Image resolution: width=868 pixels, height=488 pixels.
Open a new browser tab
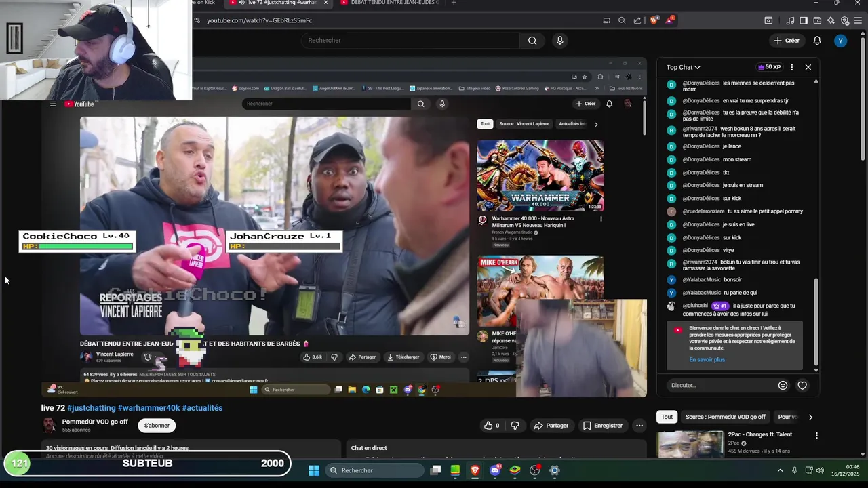[454, 3]
